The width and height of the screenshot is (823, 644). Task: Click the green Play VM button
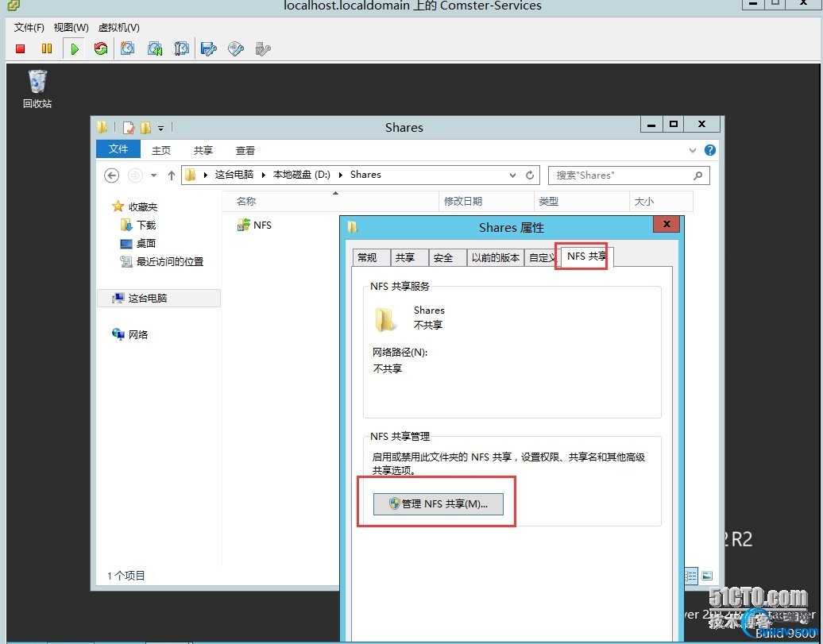75,48
